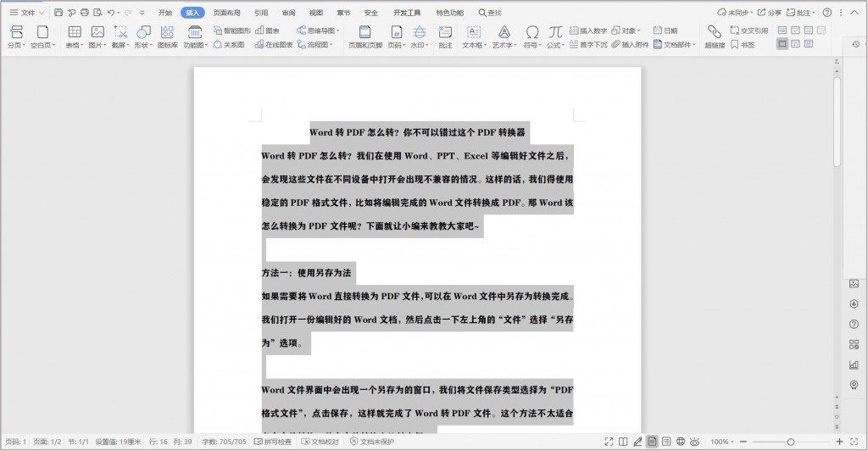
Task: Click the 关系图 relationship diagram button
Action: (x=229, y=44)
